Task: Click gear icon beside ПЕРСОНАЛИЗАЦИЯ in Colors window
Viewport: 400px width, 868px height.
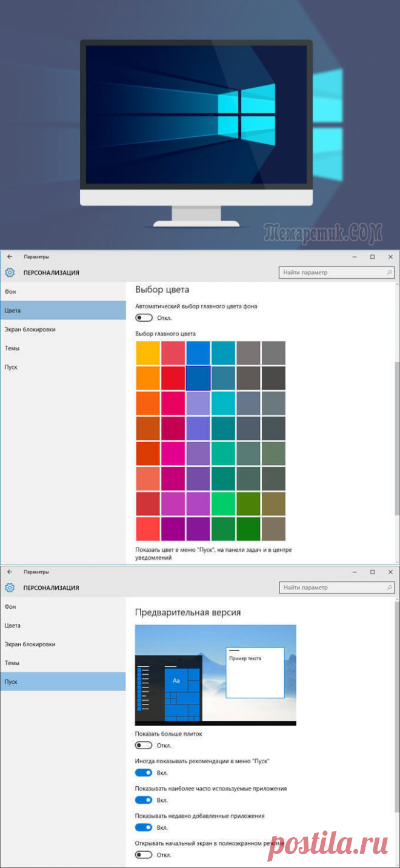Action: 10,273
